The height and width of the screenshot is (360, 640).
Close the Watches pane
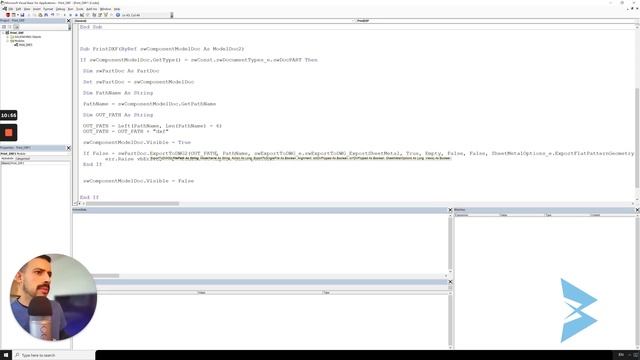637,210
